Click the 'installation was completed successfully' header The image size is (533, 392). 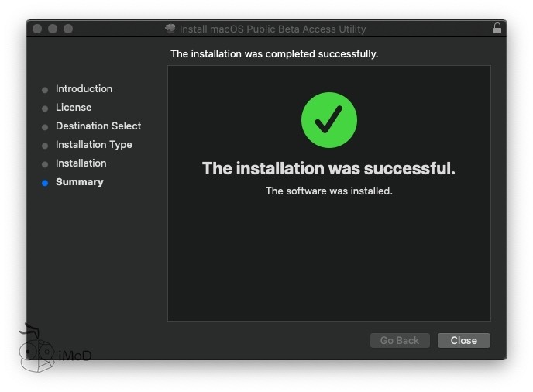coord(274,54)
